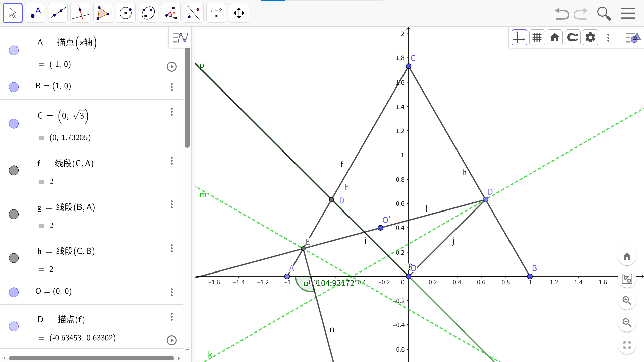Select point E on the graph

point(303,249)
